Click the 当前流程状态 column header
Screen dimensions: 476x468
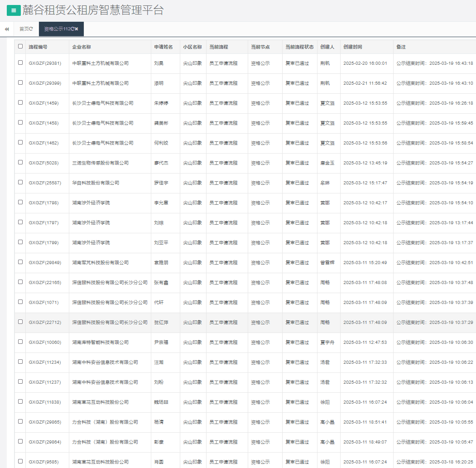[299, 47]
